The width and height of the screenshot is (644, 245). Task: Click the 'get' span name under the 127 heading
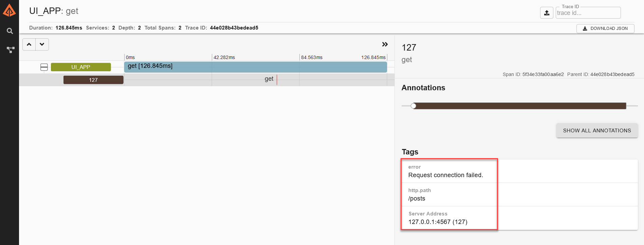point(407,60)
